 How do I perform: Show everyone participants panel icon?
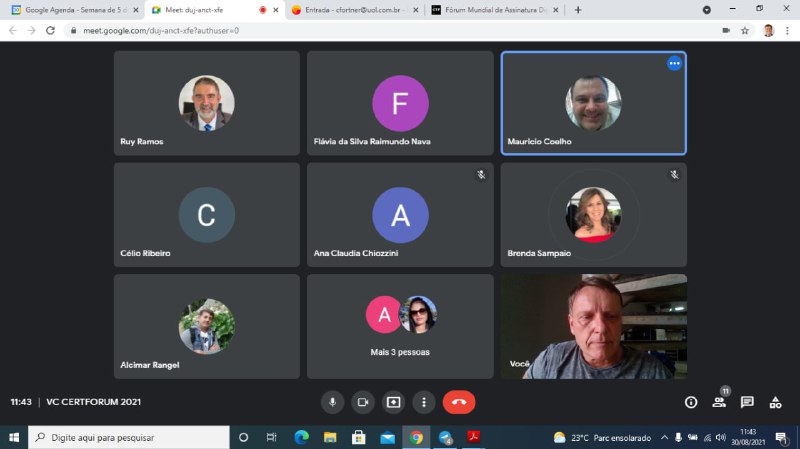click(x=719, y=402)
